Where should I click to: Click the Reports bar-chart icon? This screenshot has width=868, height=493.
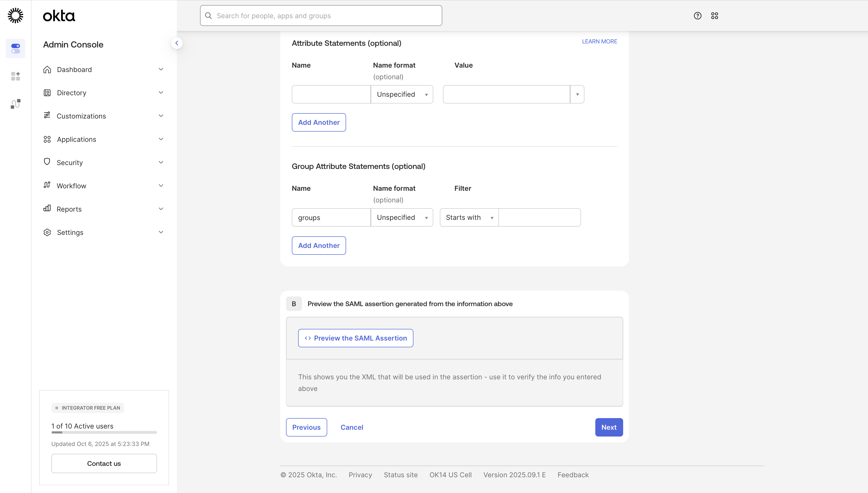click(47, 209)
